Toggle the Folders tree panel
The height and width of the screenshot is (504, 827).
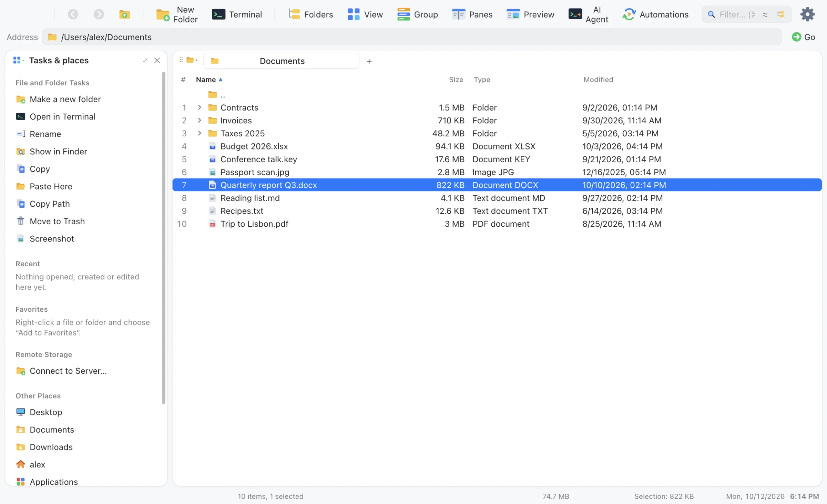coord(311,14)
